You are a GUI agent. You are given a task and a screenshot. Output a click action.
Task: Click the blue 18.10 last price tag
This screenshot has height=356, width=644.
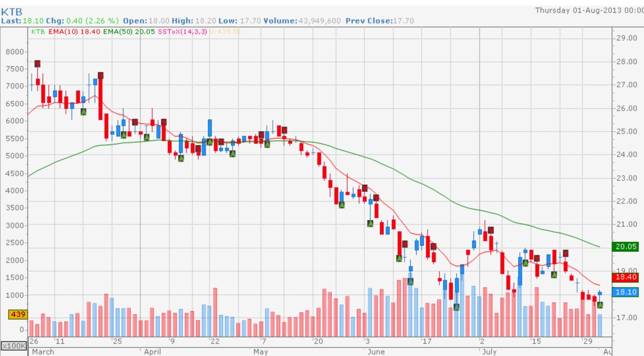[x=625, y=292]
